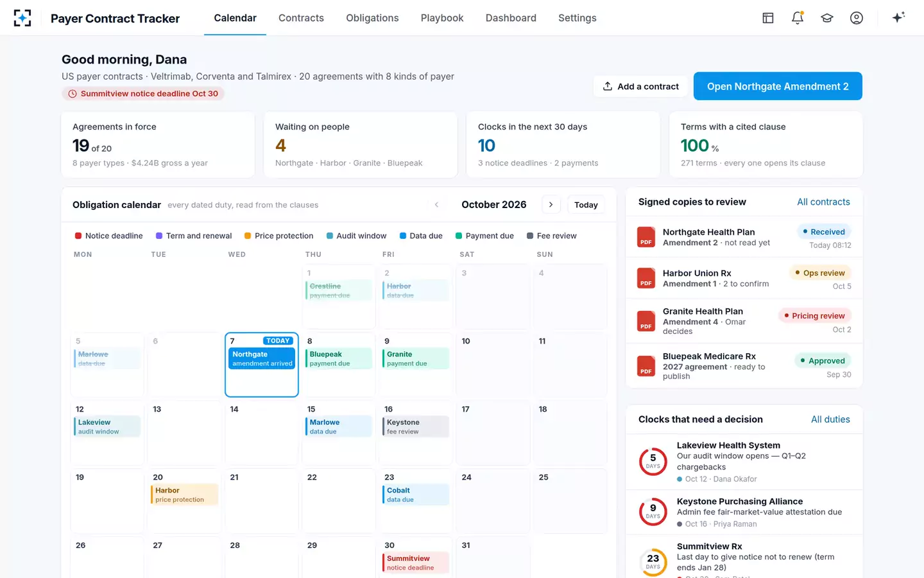Open the layout panel icon in header
The height and width of the screenshot is (578, 924).
tap(768, 18)
